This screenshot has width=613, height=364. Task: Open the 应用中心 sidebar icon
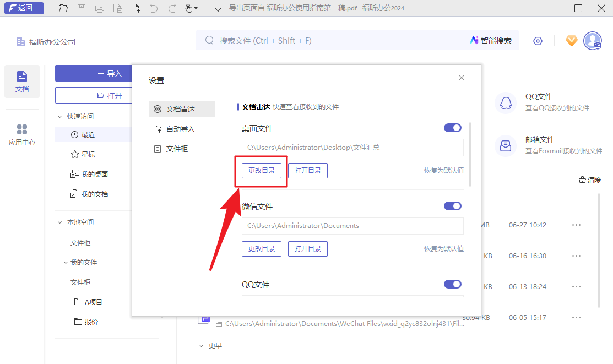click(x=21, y=134)
